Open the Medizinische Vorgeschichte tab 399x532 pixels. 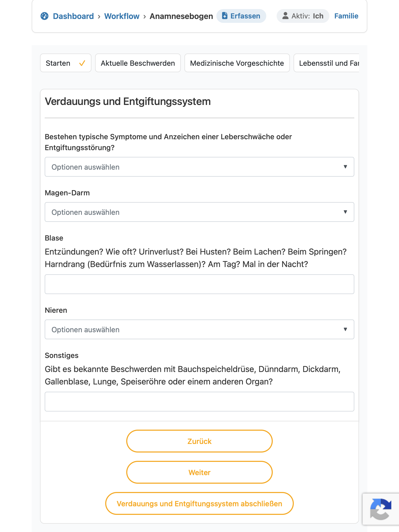coord(237,63)
